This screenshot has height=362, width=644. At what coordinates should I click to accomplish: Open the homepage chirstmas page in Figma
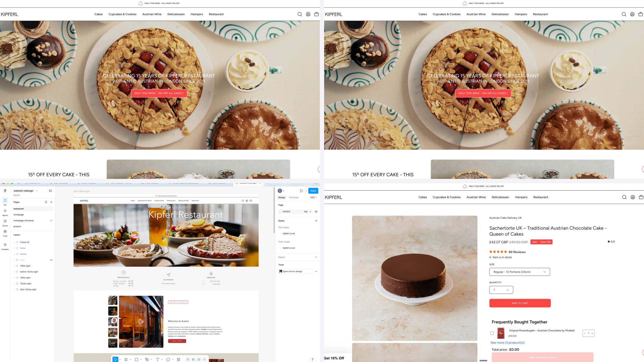[24, 220]
